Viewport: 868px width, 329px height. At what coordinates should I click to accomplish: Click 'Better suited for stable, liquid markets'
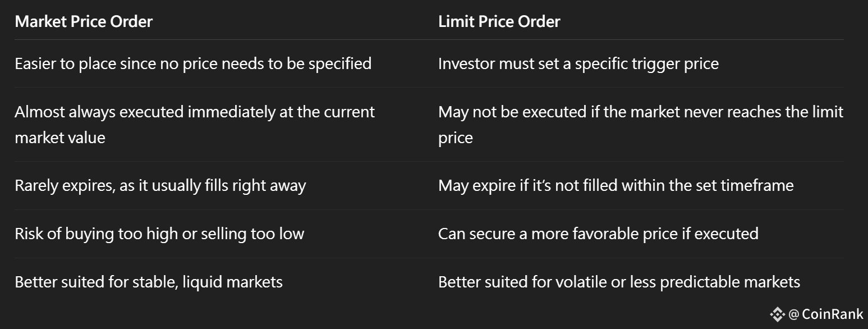point(149,281)
